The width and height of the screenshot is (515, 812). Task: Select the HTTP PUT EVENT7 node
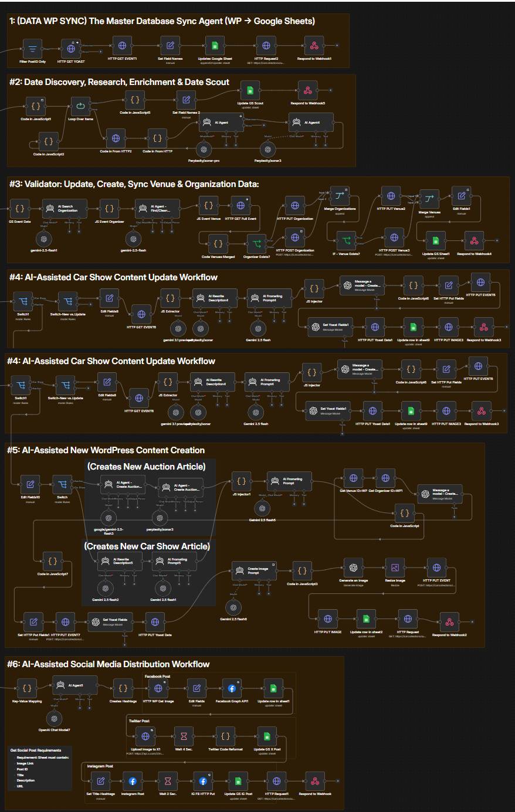pyautogui.click(x=65, y=621)
